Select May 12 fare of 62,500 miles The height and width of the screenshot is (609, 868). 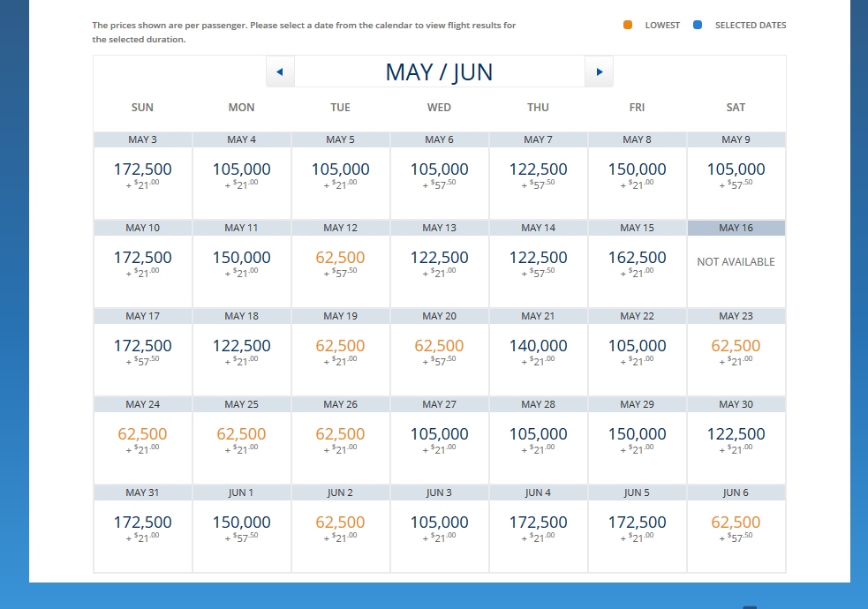click(340, 262)
